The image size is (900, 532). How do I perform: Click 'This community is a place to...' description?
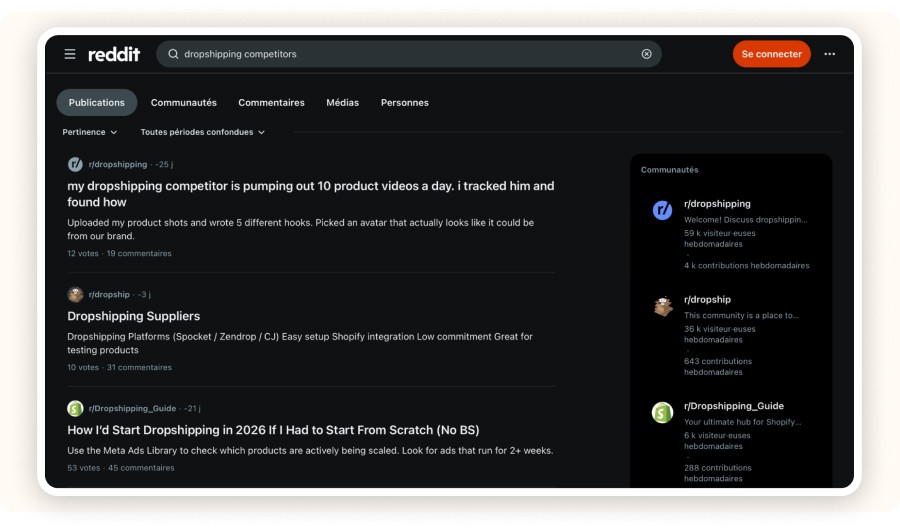[741, 316]
